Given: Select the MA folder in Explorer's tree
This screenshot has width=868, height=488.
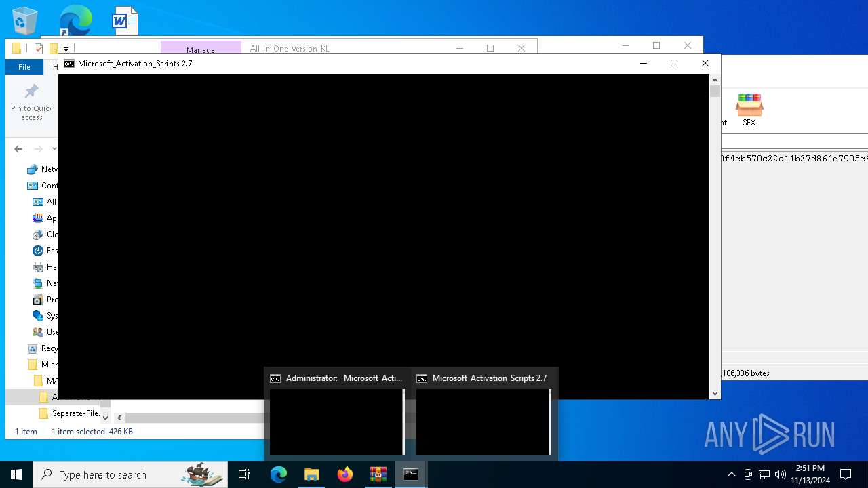Looking at the screenshot, I should pos(45,381).
